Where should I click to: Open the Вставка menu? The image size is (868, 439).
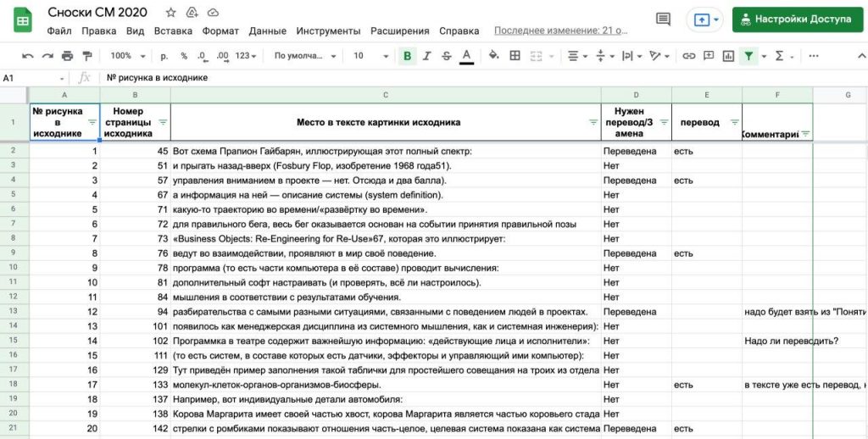click(x=173, y=31)
